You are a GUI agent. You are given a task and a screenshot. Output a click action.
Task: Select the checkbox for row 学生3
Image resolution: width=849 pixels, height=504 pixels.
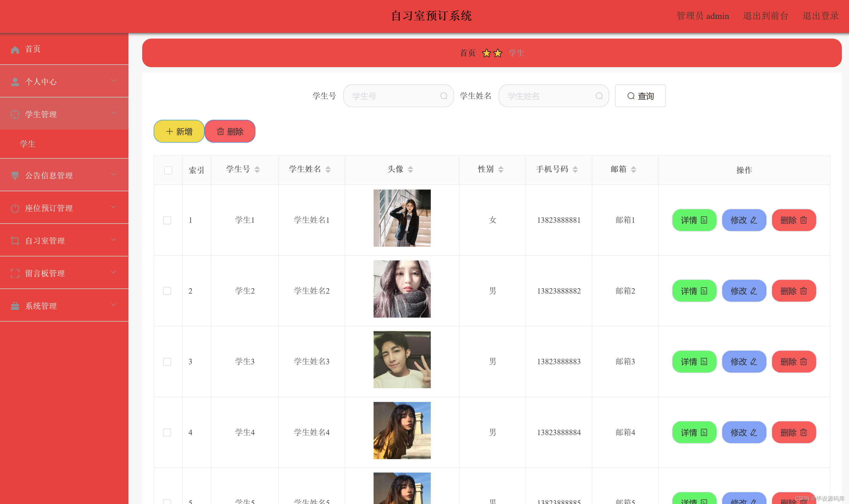tap(167, 362)
